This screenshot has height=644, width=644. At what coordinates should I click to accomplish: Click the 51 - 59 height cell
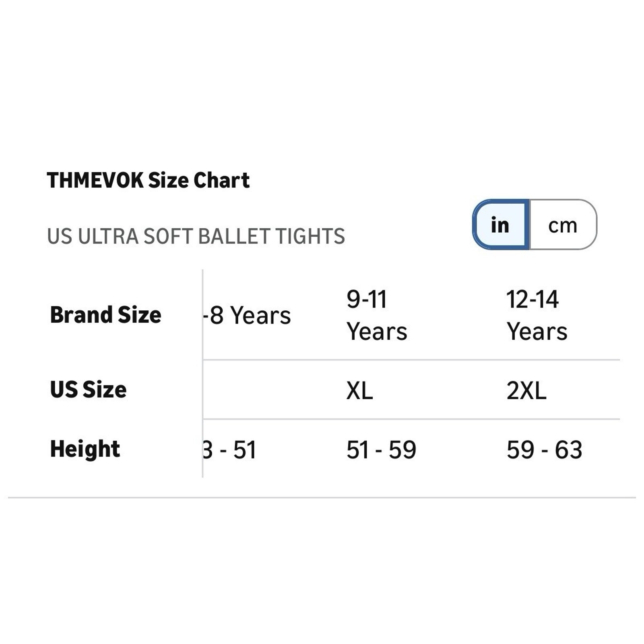coord(381,450)
